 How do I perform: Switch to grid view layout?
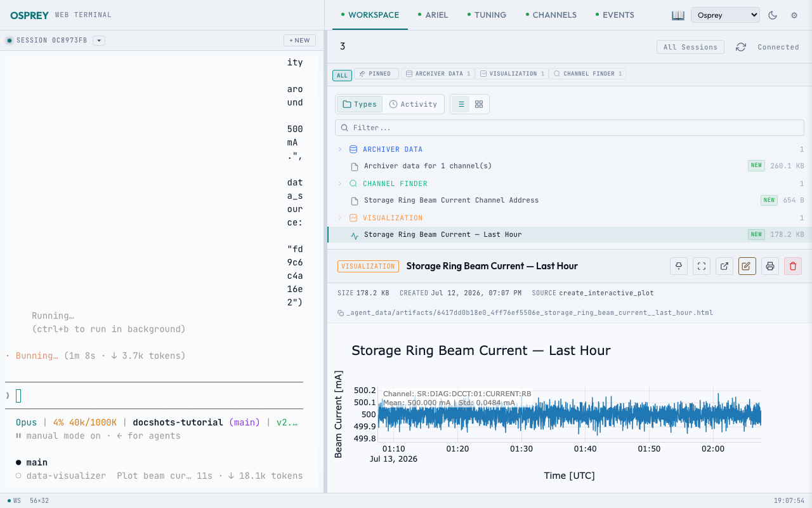tap(479, 104)
